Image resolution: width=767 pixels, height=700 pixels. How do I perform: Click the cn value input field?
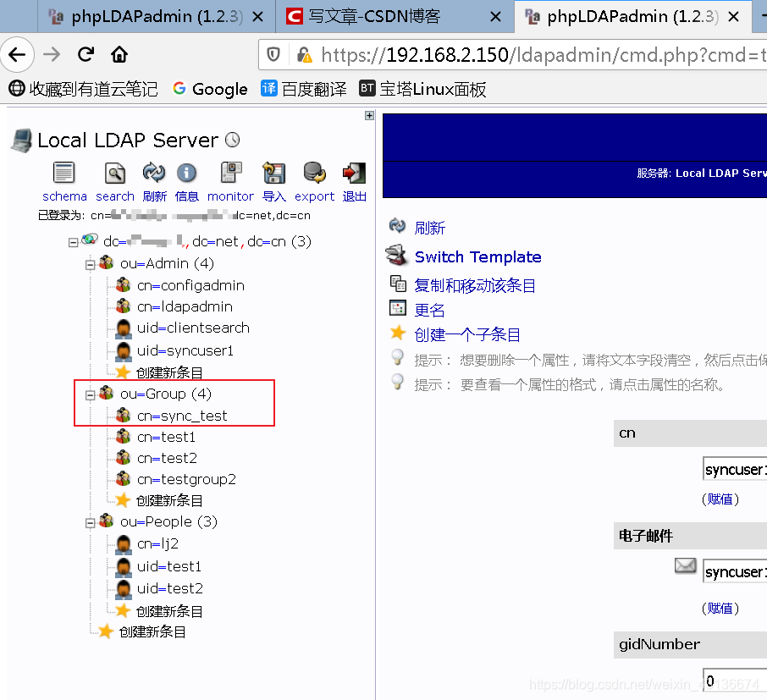pos(735,469)
